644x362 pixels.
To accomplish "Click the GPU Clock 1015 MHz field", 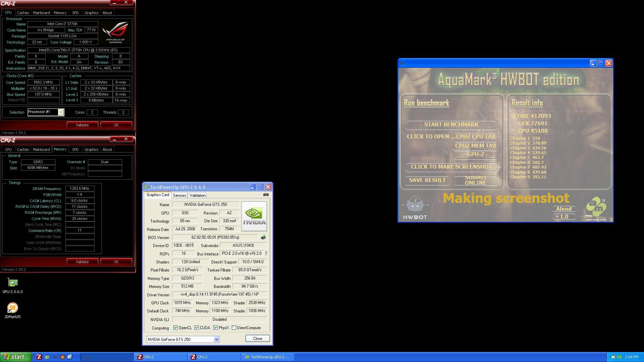I will pos(182,303).
